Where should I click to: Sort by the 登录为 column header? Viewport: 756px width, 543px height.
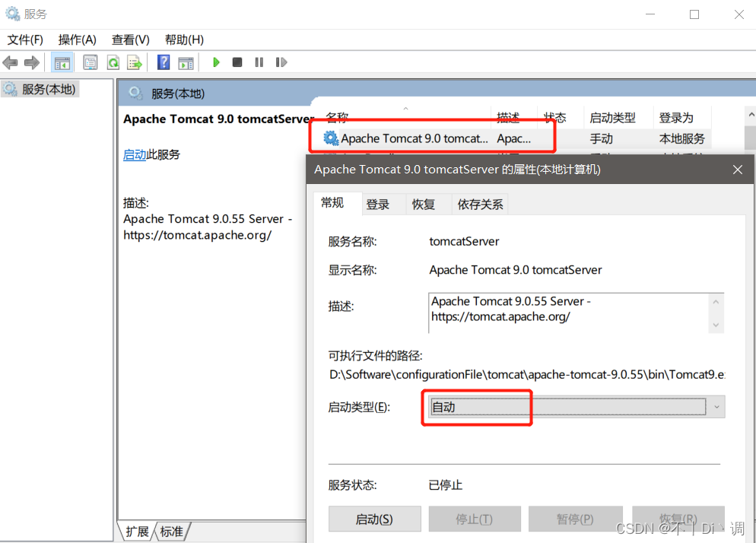pyautogui.click(x=681, y=117)
